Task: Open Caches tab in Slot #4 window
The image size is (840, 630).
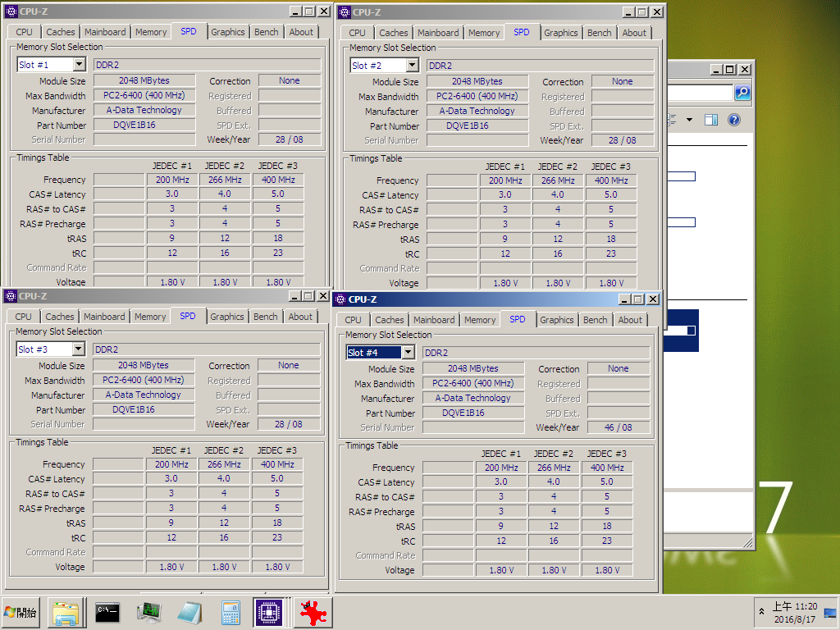Action: click(390, 320)
